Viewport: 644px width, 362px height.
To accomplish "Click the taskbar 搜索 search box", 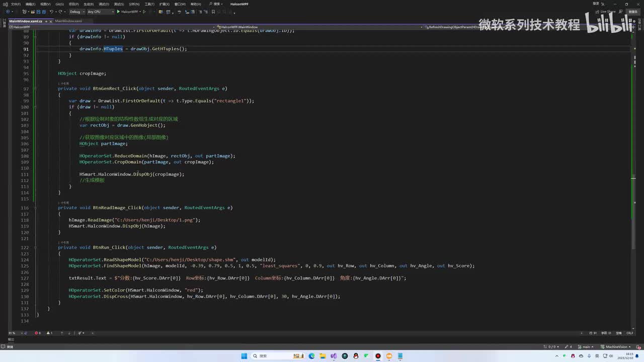I will click(x=278, y=356).
